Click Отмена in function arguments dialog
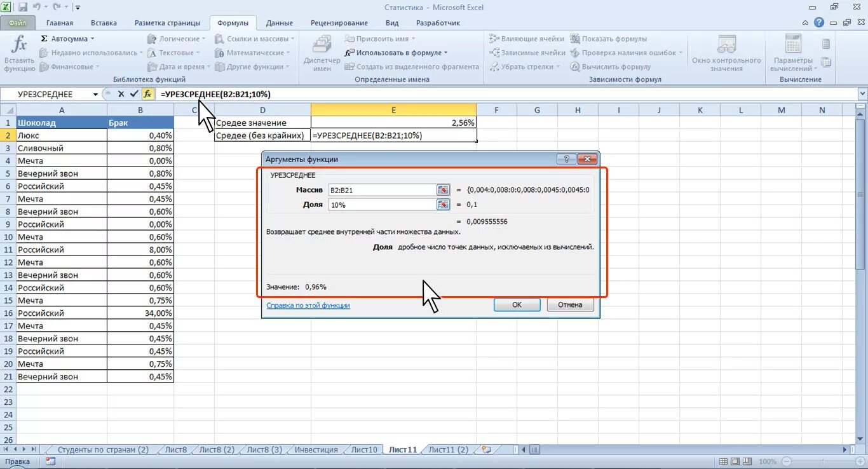This screenshot has height=469, width=868. [x=570, y=305]
